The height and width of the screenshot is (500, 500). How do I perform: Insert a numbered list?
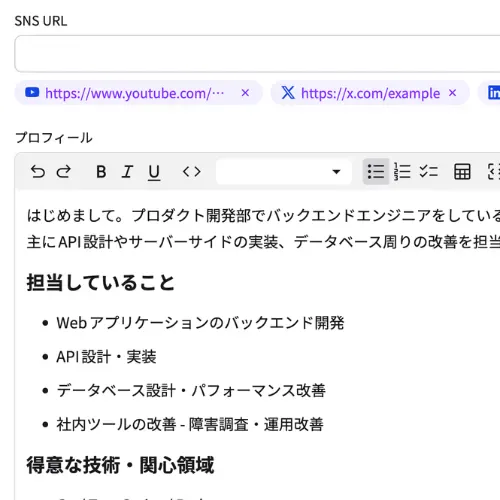(x=402, y=172)
